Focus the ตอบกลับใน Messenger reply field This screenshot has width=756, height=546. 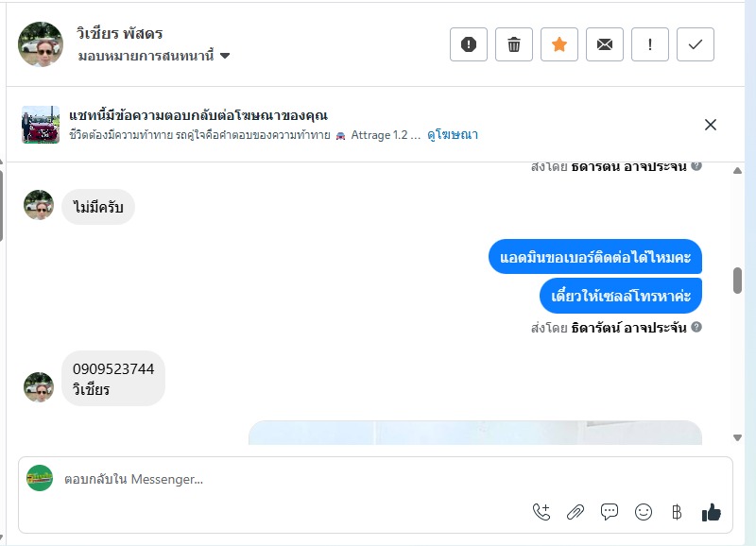[375, 479]
